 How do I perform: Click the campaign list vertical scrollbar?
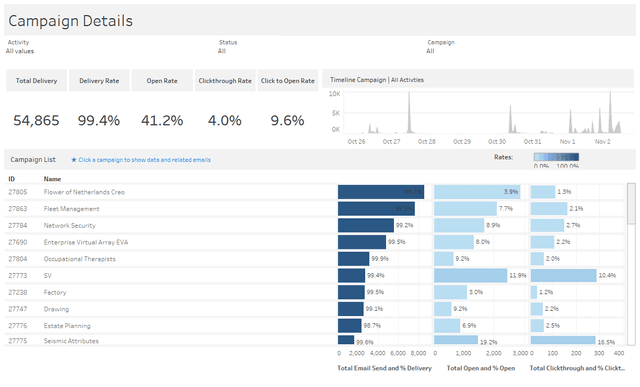tap(631, 203)
